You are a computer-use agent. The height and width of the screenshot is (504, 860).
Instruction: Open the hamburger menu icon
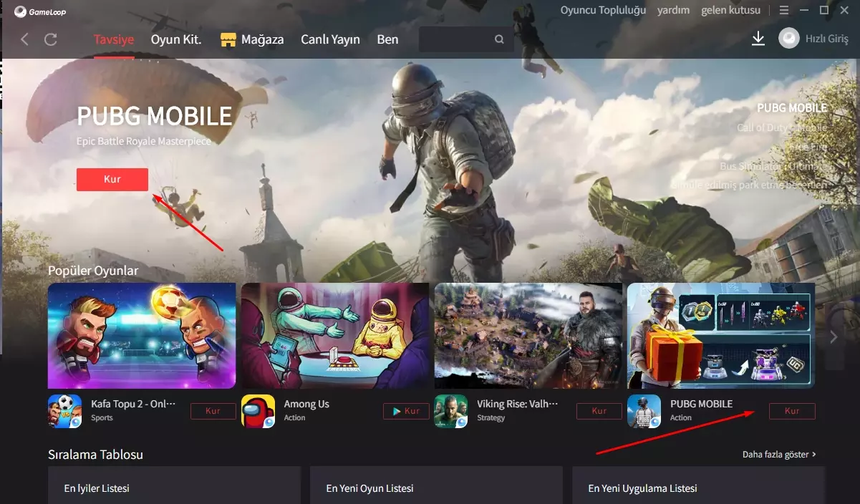tap(784, 10)
